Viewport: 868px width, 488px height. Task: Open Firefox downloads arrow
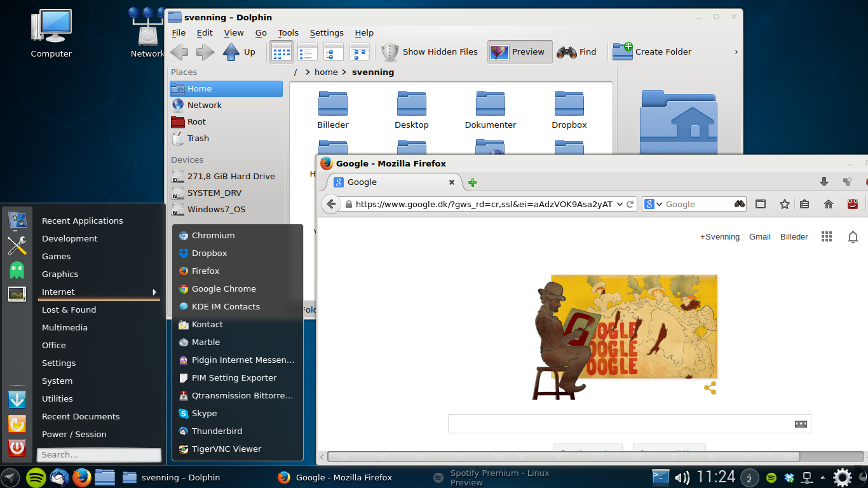tap(824, 182)
